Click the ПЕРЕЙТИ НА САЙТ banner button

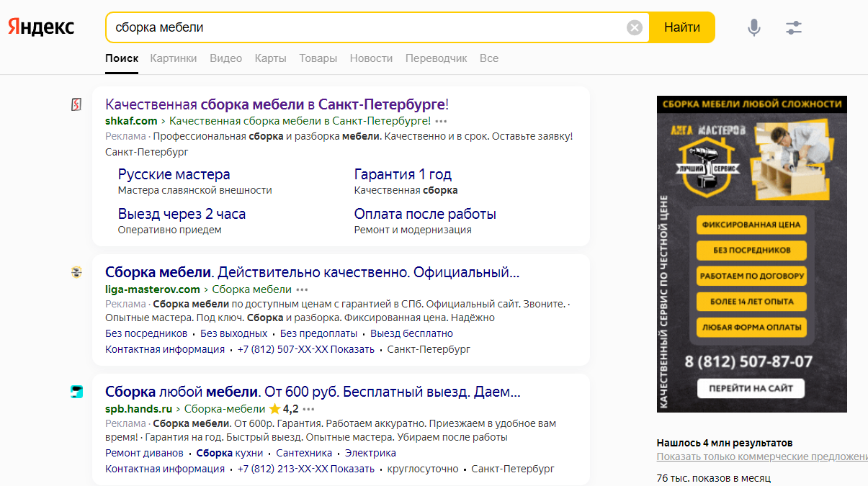tap(751, 388)
